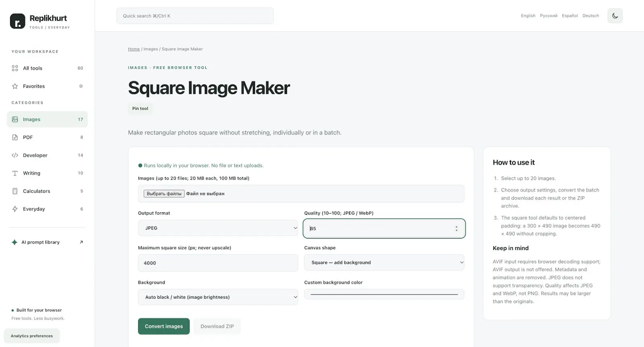Switch language to Español
Screen dimensions: 644x347
[x=570, y=16]
